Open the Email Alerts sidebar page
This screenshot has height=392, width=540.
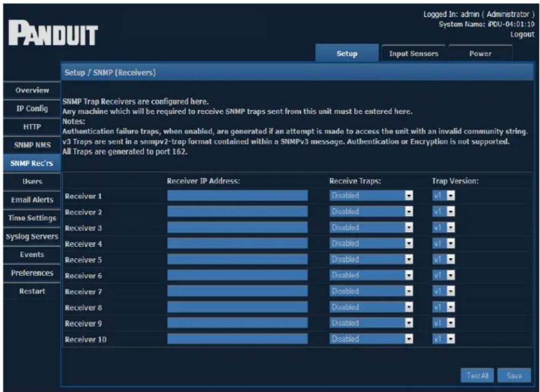(x=32, y=200)
